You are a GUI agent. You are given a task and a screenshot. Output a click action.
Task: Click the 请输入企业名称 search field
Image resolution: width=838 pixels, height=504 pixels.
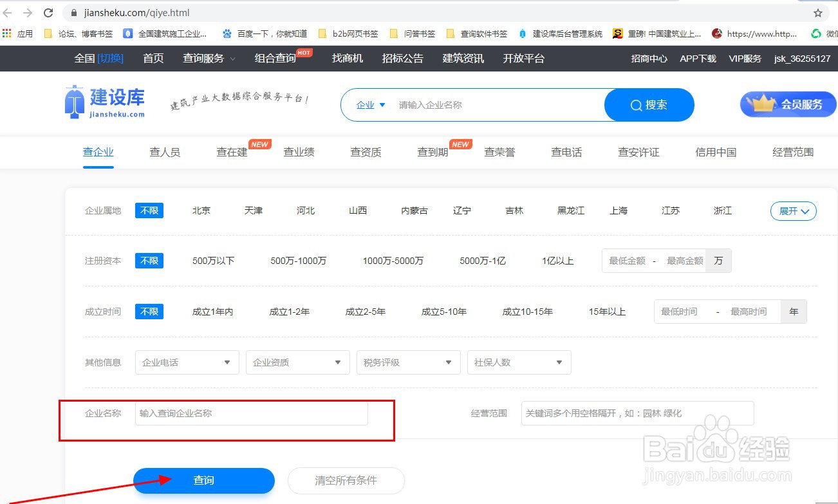click(x=499, y=105)
